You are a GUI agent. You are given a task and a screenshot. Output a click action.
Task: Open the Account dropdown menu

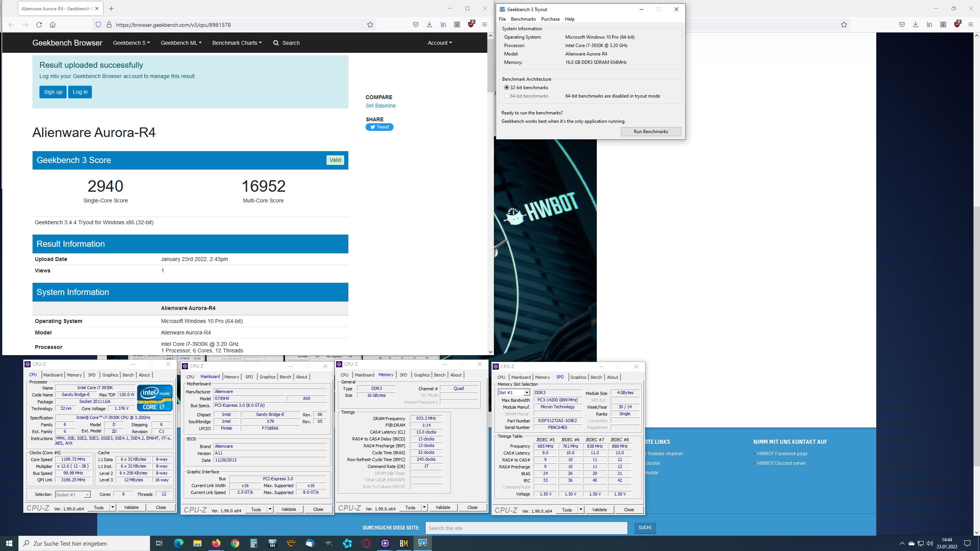click(439, 43)
